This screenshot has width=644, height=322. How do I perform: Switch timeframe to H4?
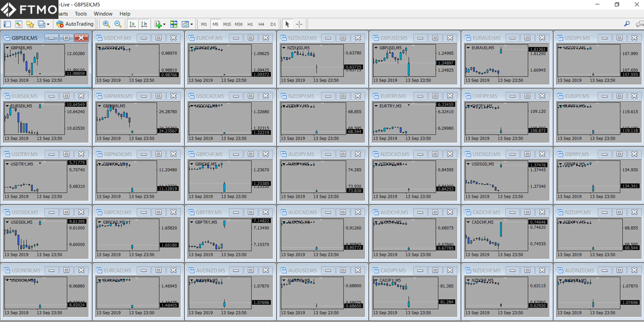point(261,24)
